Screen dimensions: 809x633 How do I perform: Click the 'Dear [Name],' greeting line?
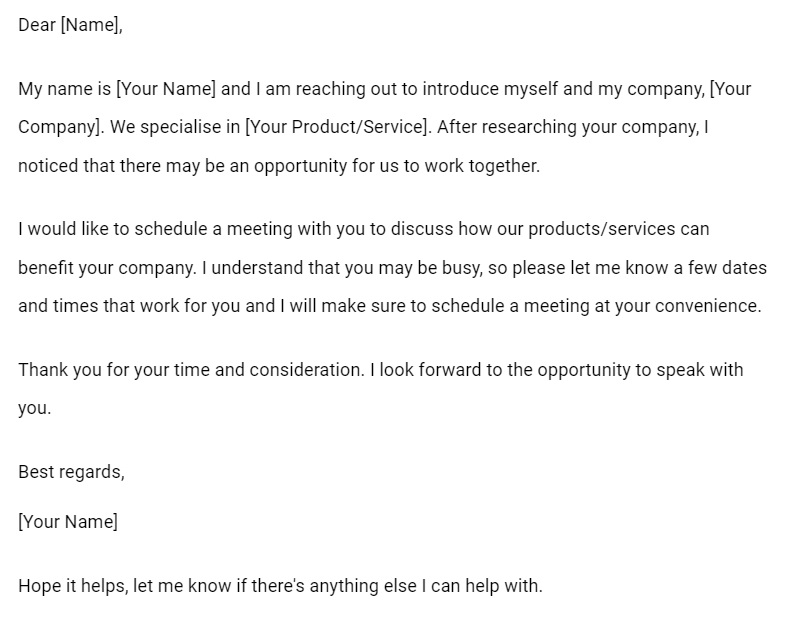coord(70,24)
